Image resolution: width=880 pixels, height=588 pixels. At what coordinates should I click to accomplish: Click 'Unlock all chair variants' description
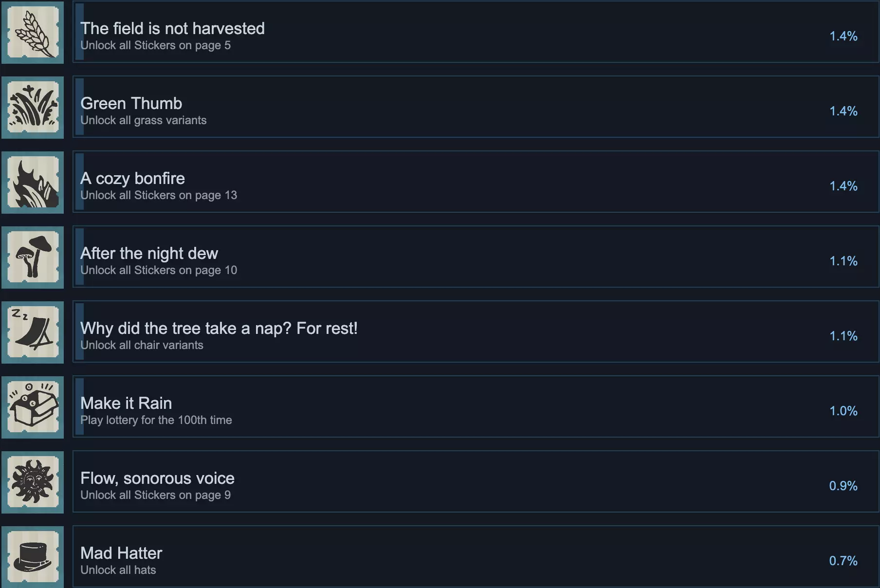(142, 345)
